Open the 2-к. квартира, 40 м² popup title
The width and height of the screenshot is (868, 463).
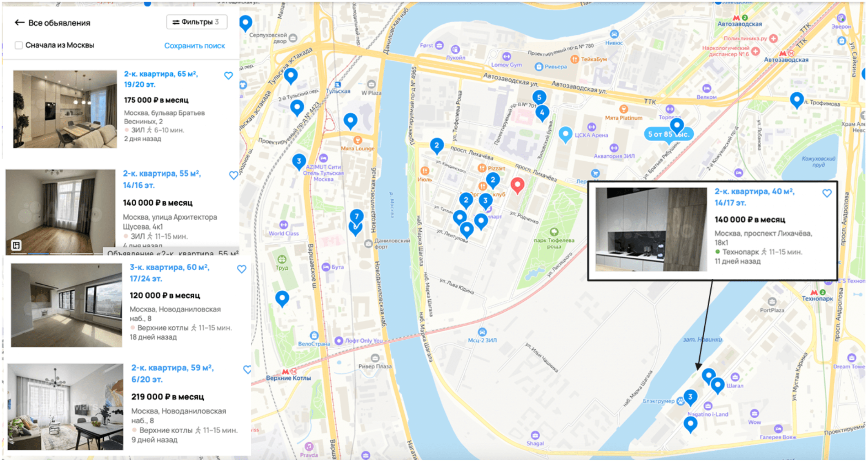tap(754, 197)
